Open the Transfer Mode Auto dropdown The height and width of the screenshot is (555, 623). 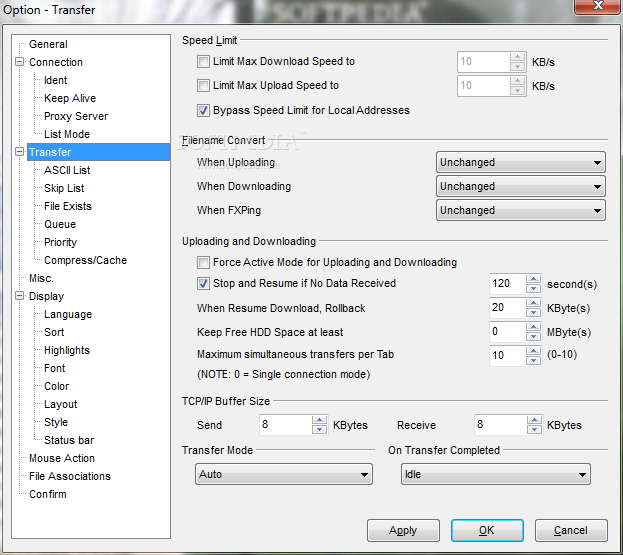(x=284, y=474)
